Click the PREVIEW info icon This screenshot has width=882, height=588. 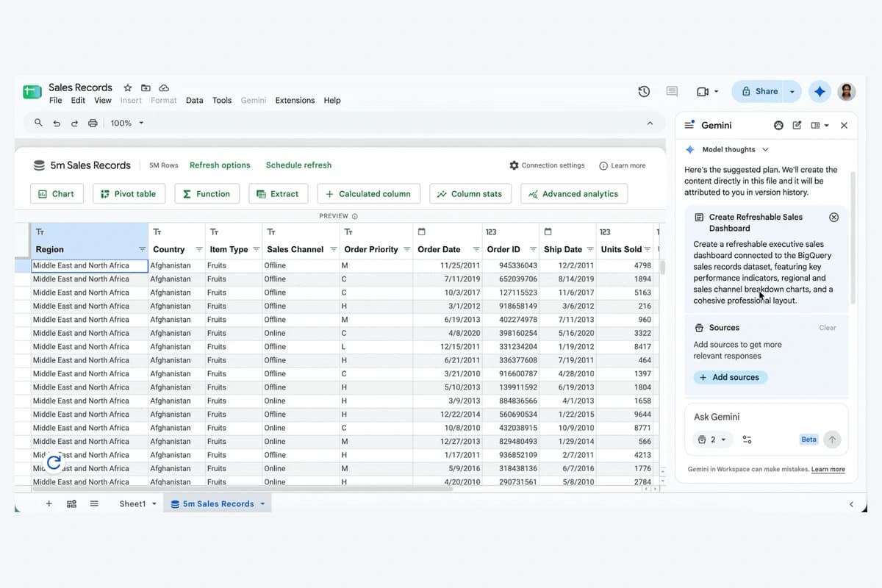pyautogui.click(x=355, y=216)
